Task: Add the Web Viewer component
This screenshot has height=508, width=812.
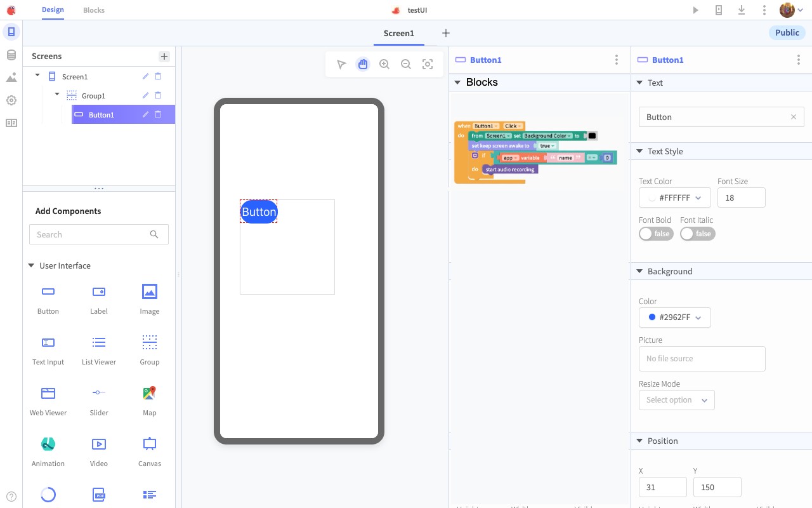Action: point(48,401)
